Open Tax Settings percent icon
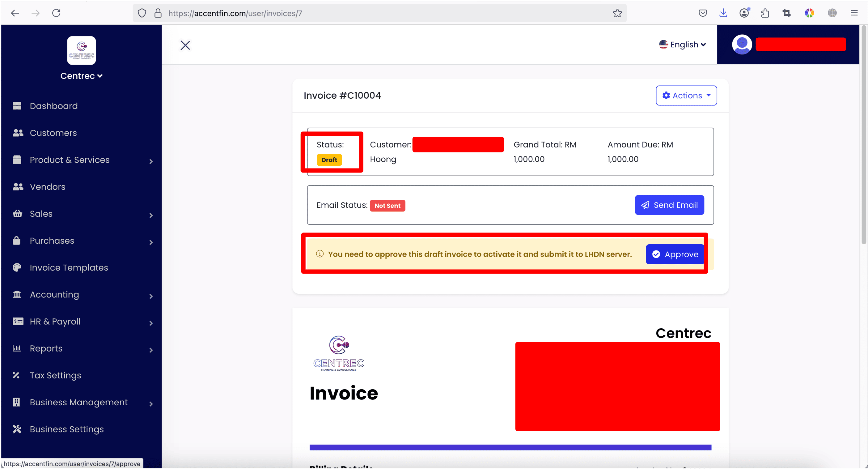The width and height of the screenshot is (868, 469). [16, 375]
